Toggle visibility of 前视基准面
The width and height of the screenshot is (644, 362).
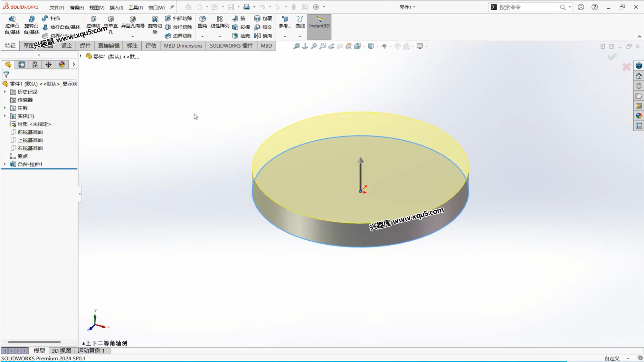30,132
